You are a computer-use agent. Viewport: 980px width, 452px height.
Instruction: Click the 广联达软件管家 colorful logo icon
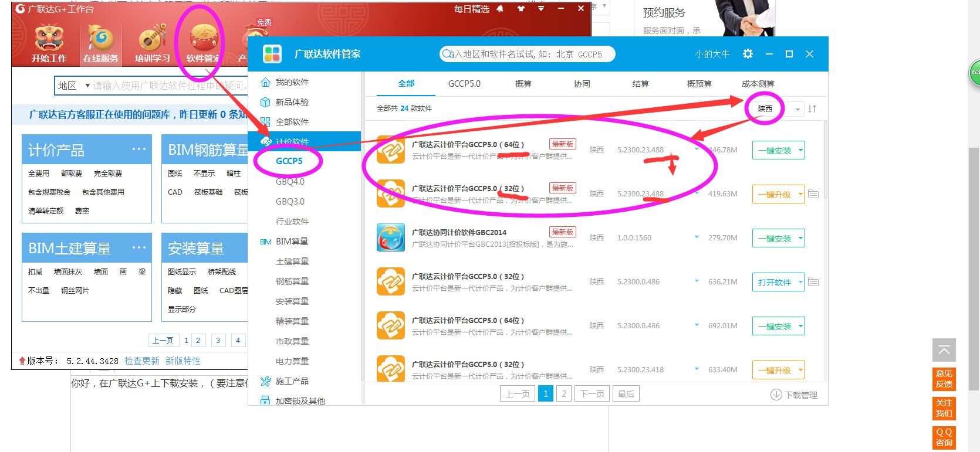[272, 54]
